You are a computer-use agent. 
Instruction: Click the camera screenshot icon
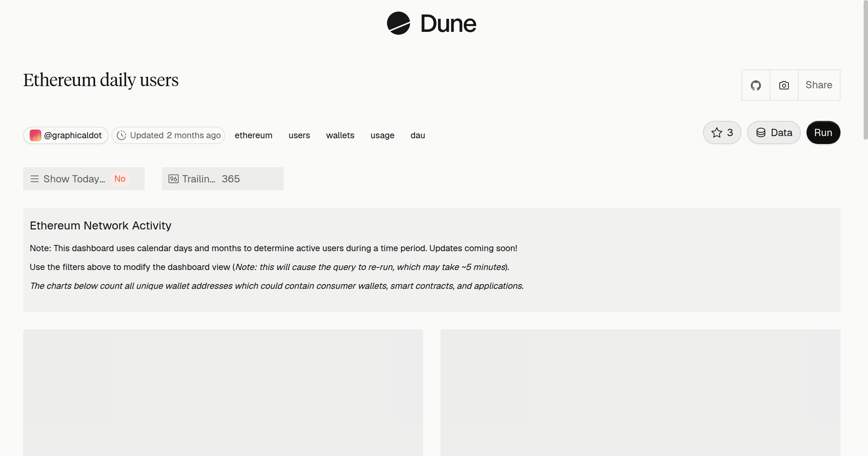[784, 85]
